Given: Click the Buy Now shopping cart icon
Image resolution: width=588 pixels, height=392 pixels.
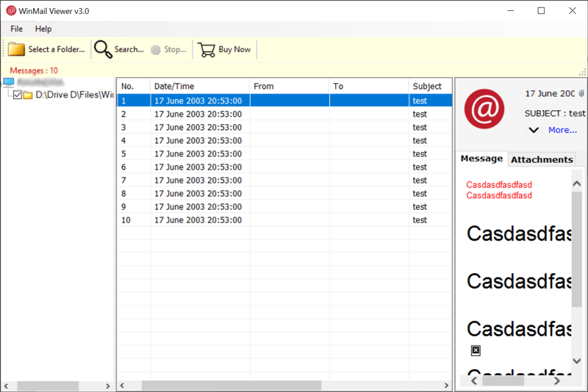Looking at the screenshot, I should pyautogui.click(x=207, y=50).
